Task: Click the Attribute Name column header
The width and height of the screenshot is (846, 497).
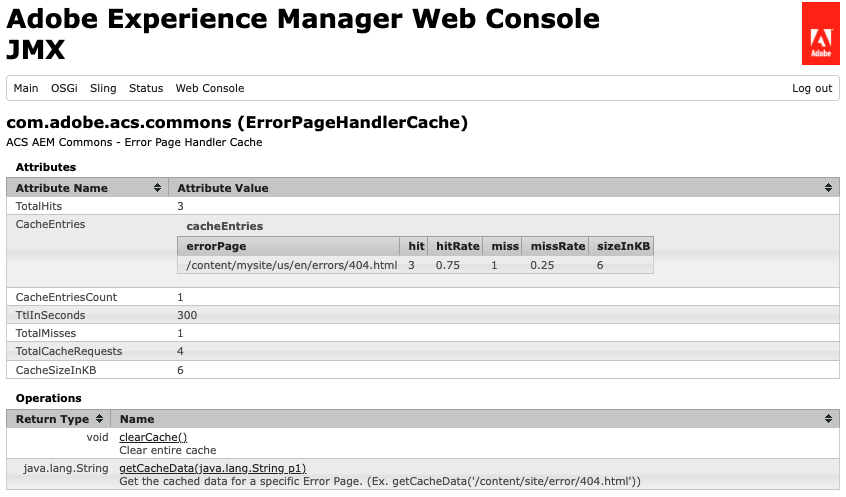Action: click(88, 187)
